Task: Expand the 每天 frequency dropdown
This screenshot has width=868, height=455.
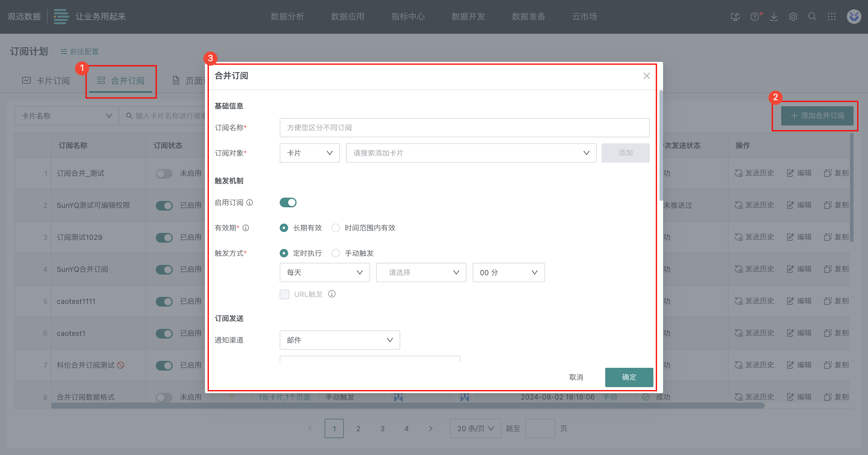Action: 325,272
